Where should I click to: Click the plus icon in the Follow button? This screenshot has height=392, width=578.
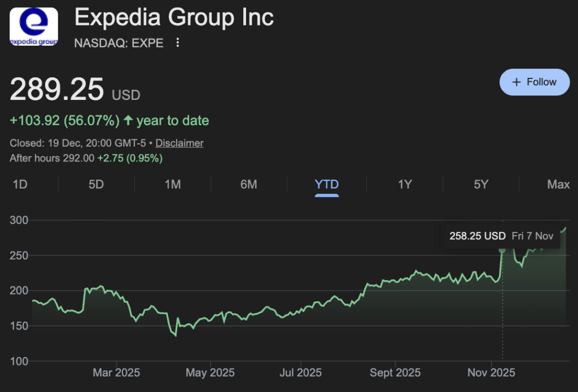click(516, 82)
